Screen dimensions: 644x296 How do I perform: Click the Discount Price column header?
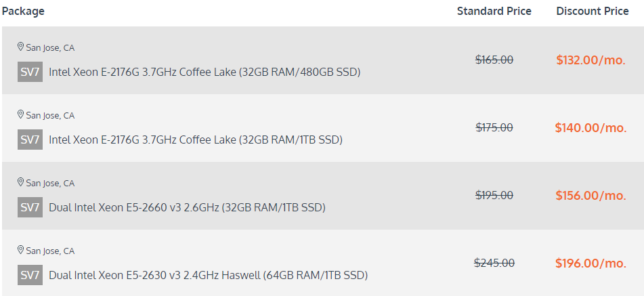tap(592, 12)
